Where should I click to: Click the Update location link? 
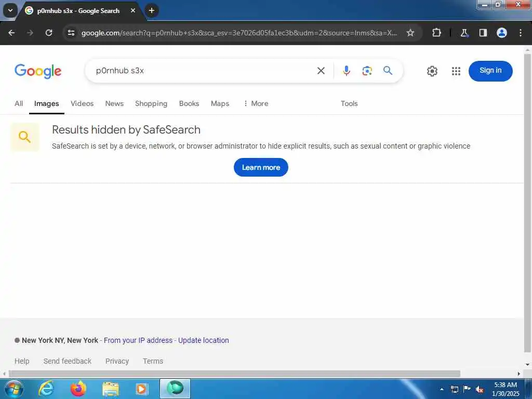204,340
